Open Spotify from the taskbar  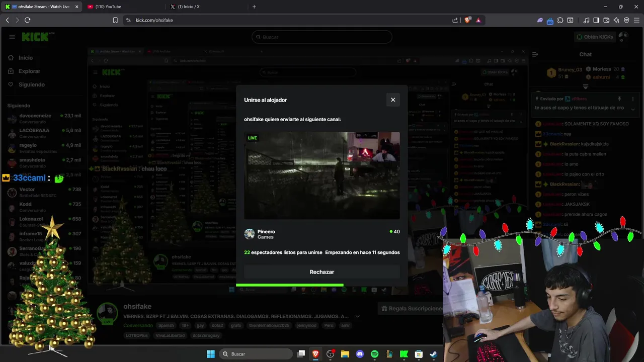click(374, 354)
